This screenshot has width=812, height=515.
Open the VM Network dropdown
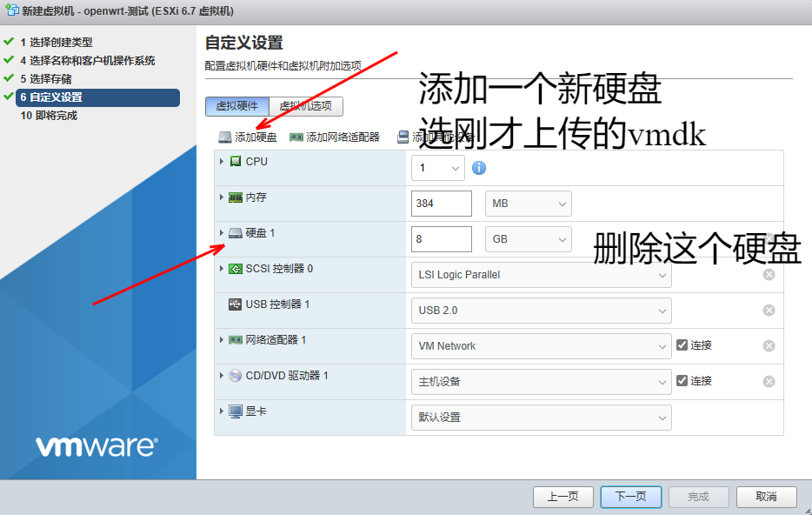(x=541, y=346)
